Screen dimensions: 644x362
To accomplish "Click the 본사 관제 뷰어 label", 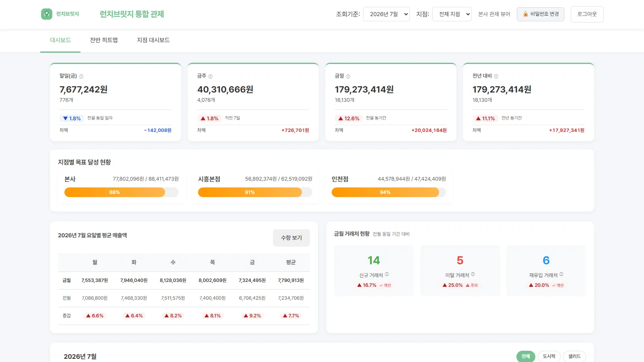I will (494, 14).
